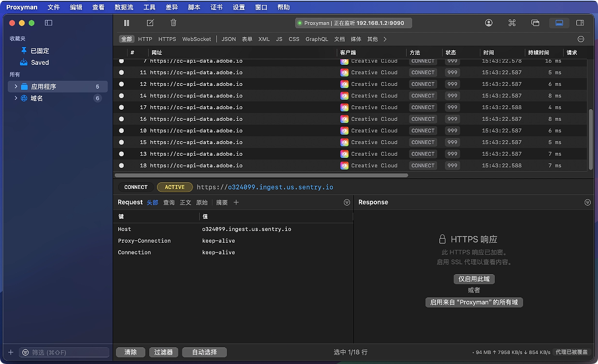Clear the session with the trash icon
This screenshot has height=364, width=598.
click(x=174, y=23)
